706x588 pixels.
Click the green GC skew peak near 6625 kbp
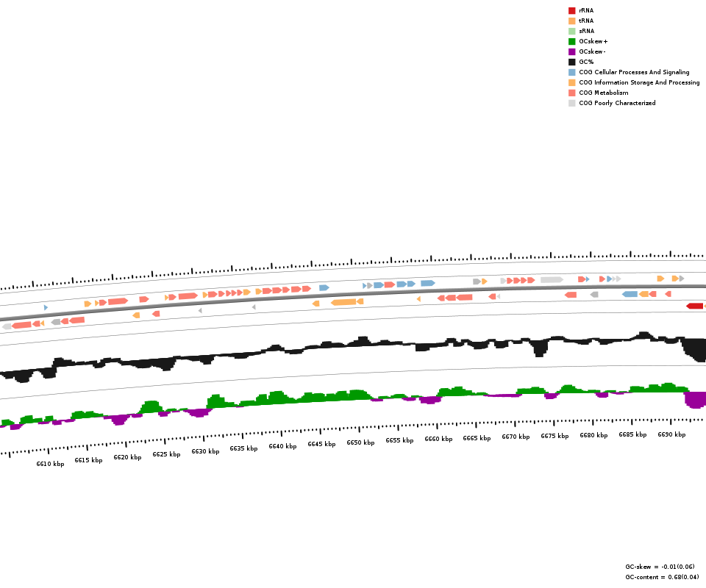151,406
